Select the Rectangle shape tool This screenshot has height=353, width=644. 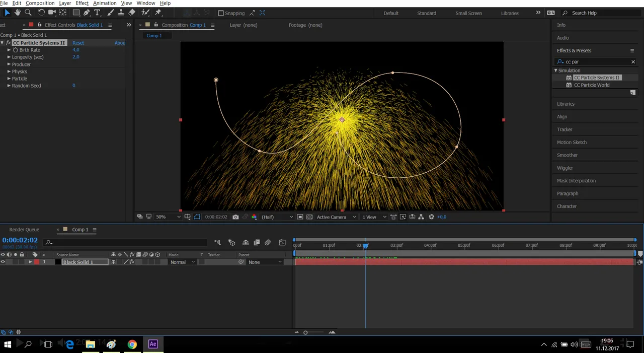pos(76,13)
